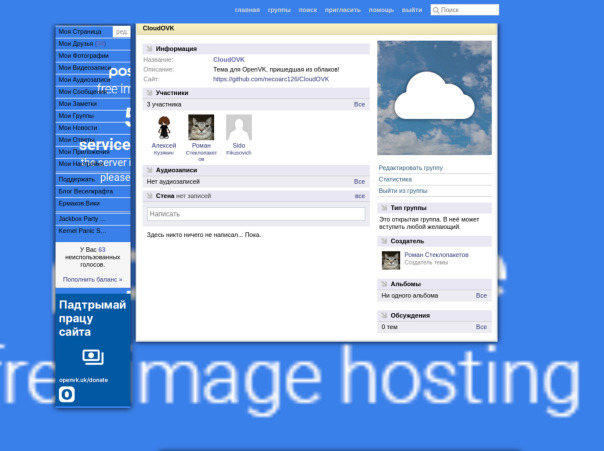
Task: Click the ред. edit page link
Action: pos(121,32)
